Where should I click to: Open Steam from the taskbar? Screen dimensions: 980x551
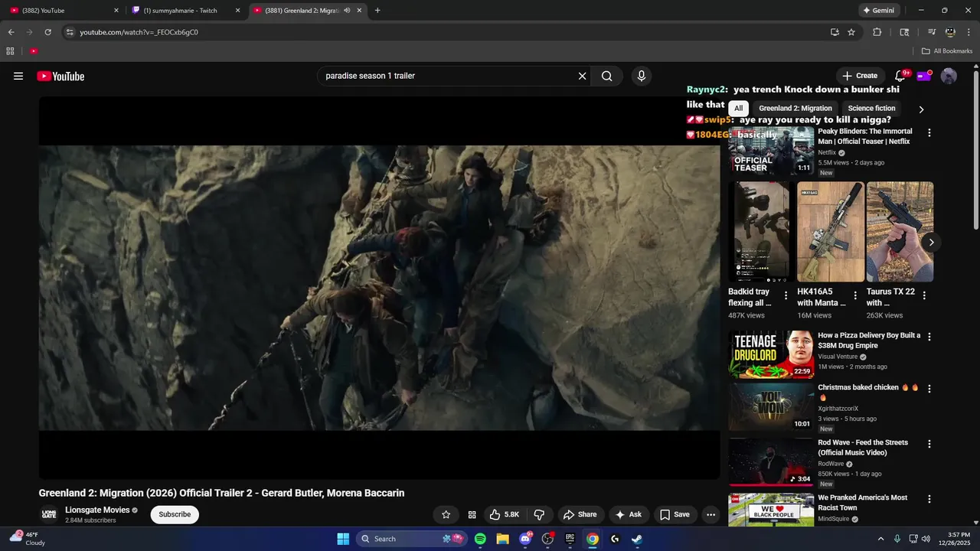636,539
